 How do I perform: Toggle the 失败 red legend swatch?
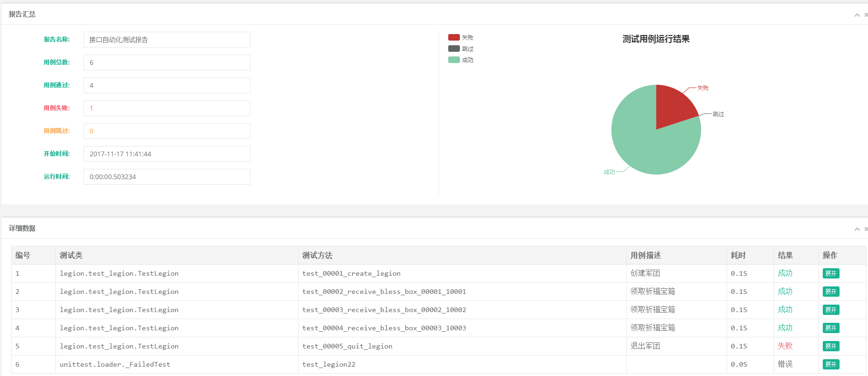(x=454, y=37)
